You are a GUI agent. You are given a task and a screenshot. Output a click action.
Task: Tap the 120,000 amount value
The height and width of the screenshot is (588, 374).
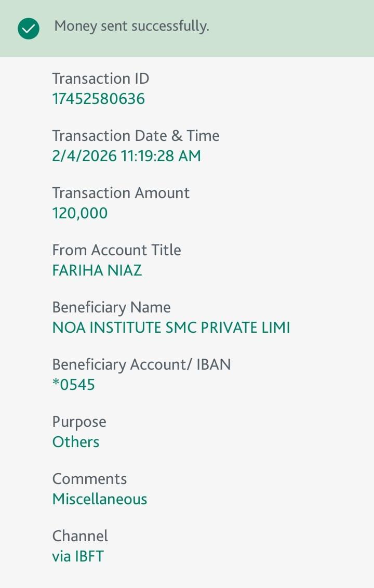[x=79, y=213]
